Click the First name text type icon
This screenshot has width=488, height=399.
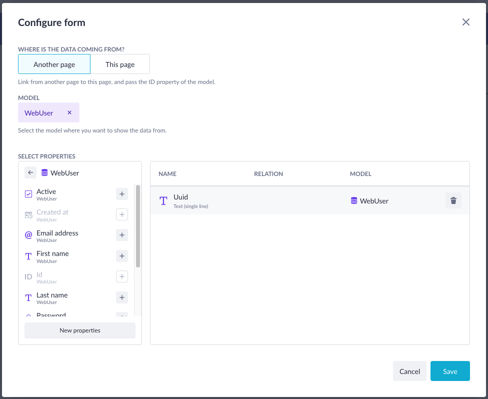[x=29, y=256]
